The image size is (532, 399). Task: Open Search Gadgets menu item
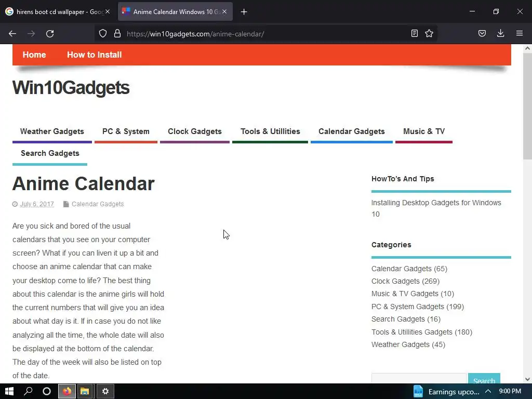point(50,153)
